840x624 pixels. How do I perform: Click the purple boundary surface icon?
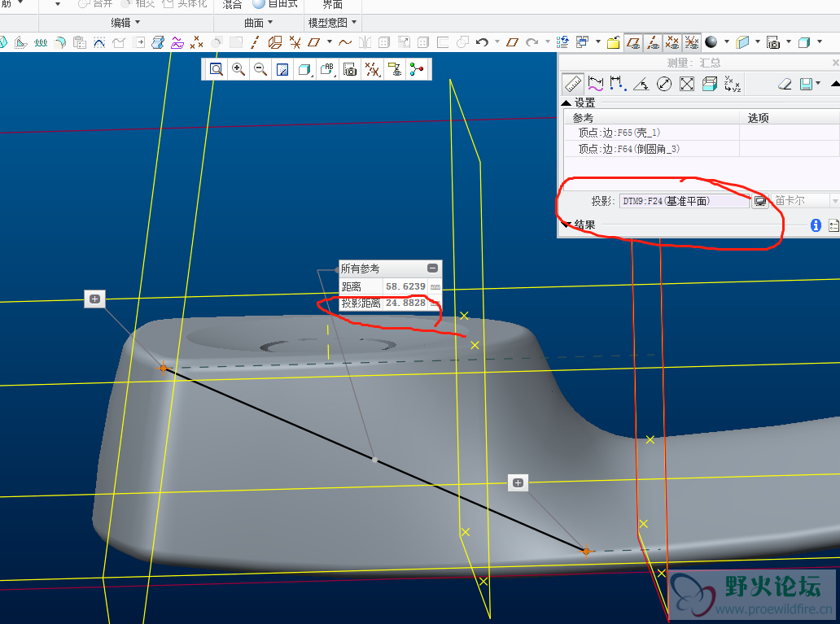(177, 42)
